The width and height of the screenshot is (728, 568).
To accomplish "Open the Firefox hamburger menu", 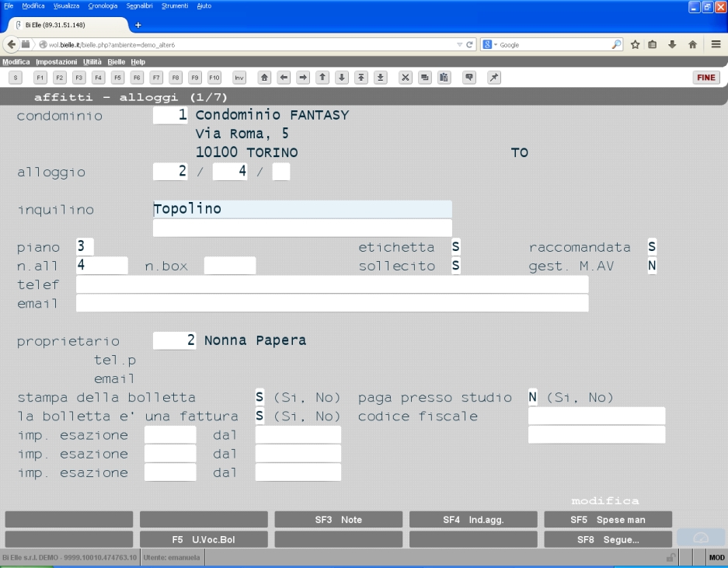I will 716,44.
